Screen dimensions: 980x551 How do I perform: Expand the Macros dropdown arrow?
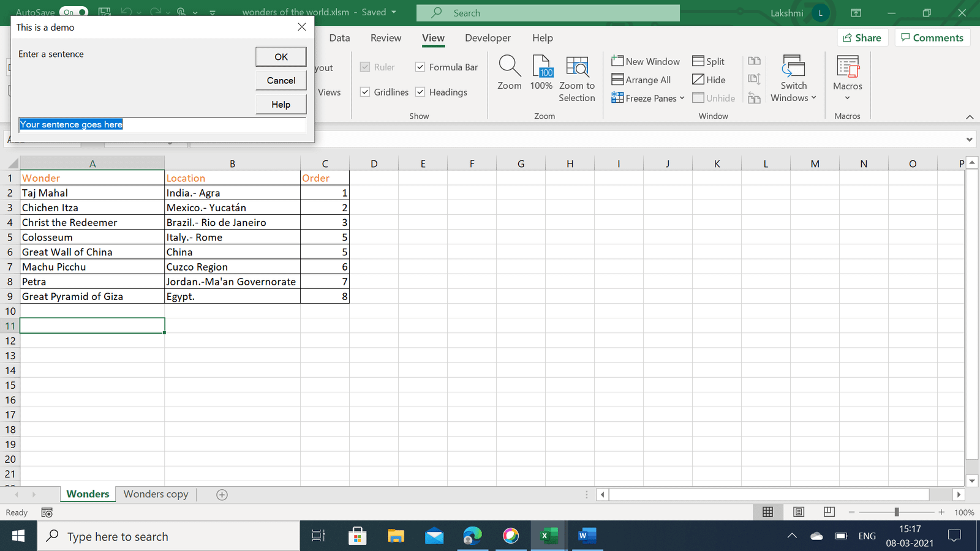[848, 98]
